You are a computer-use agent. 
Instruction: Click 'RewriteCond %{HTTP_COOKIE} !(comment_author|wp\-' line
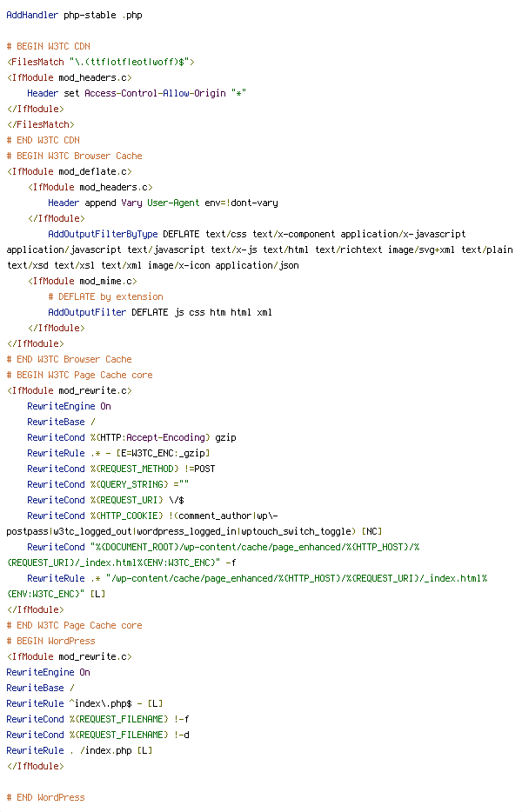152,516
